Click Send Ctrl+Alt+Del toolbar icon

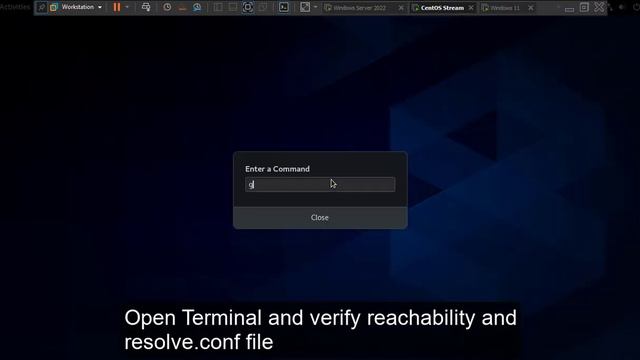146,7
